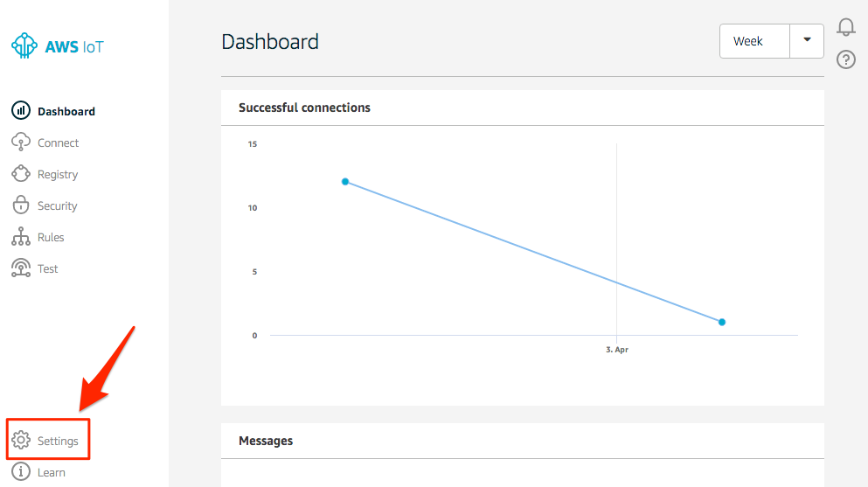Open the help question mark icon
The image size is (868, 487).
click(846, 59)
